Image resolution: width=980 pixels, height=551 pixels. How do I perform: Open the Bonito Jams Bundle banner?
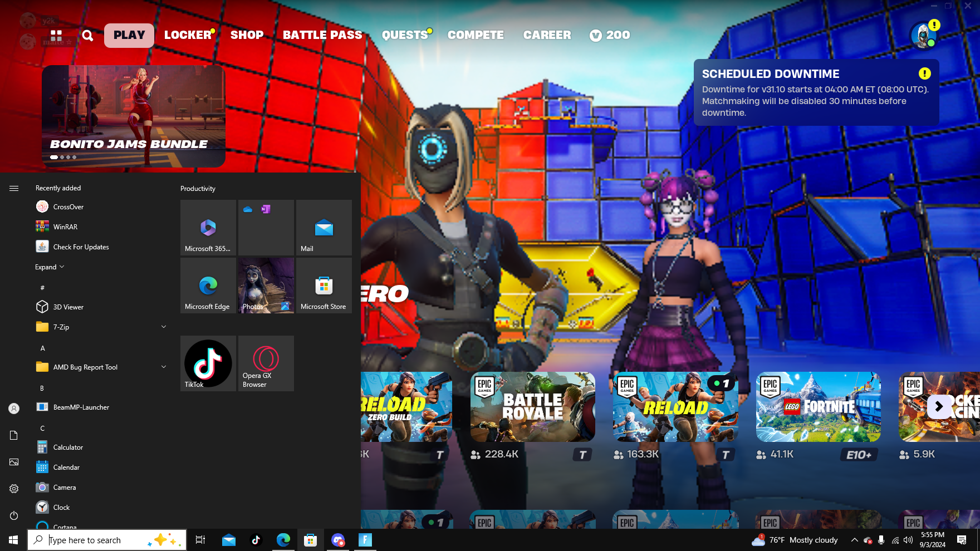coord(134,116)
